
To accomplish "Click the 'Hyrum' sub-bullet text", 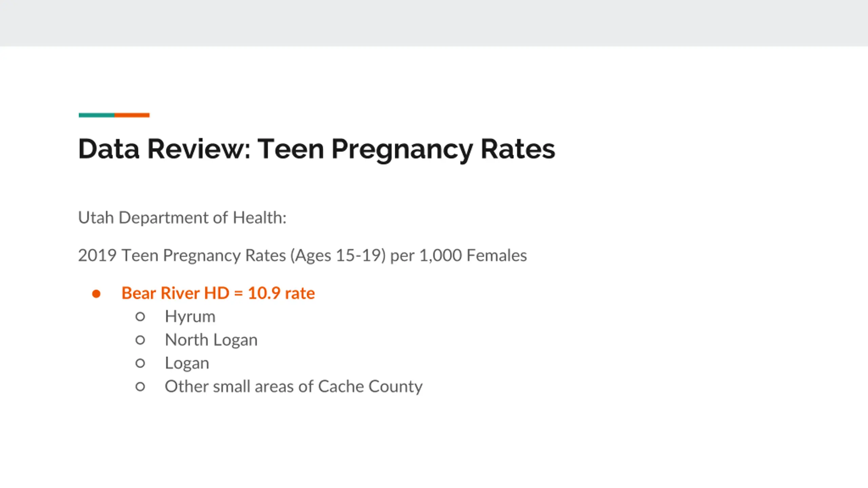I will point(190,317).
